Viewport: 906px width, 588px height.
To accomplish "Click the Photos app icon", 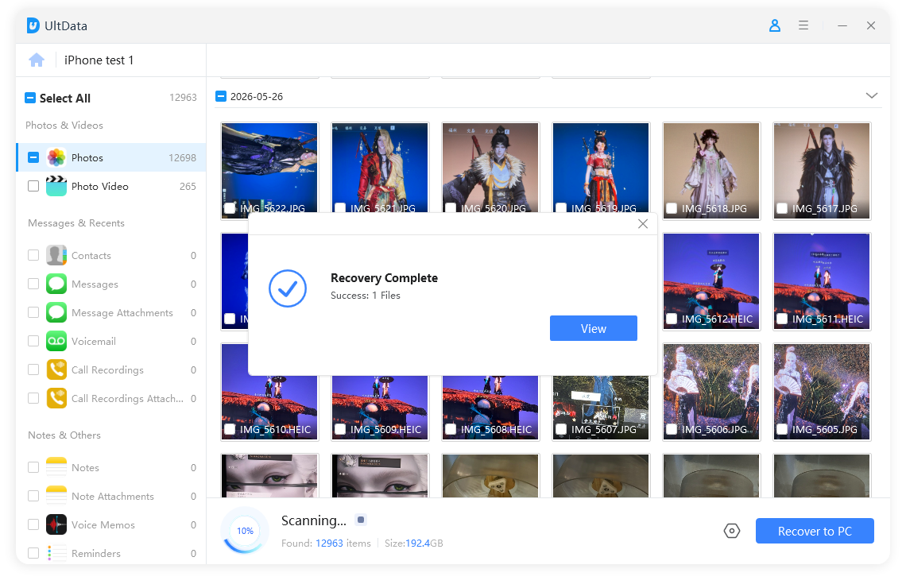I will (56, 157).
